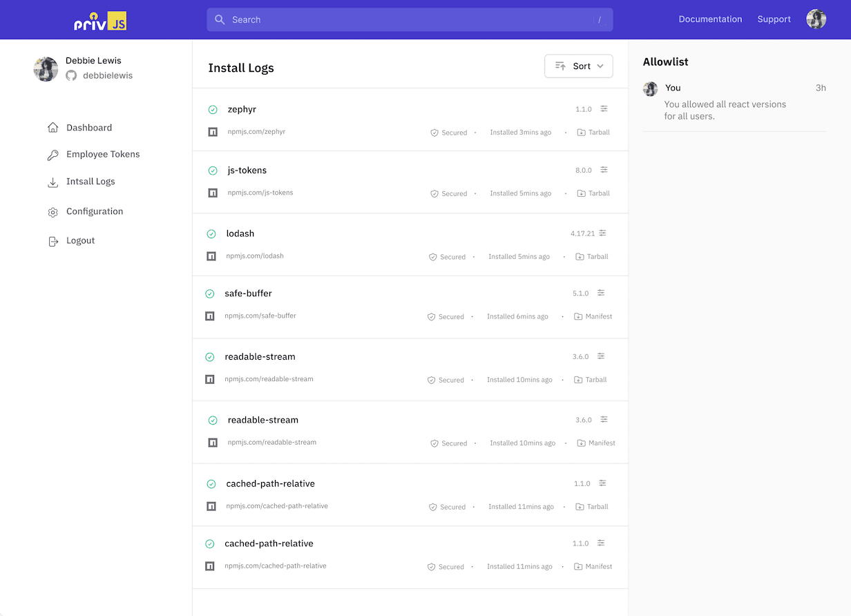This screenshot has height=616, width=851.
Task: Open the filter options icon beside zephyr's version
Action: 603,108
